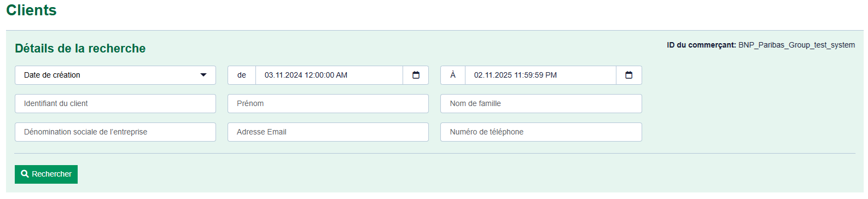The image size is (868, 199).
Task: Click the Détails de la recherche heading
Action: [x=80, y=48]
